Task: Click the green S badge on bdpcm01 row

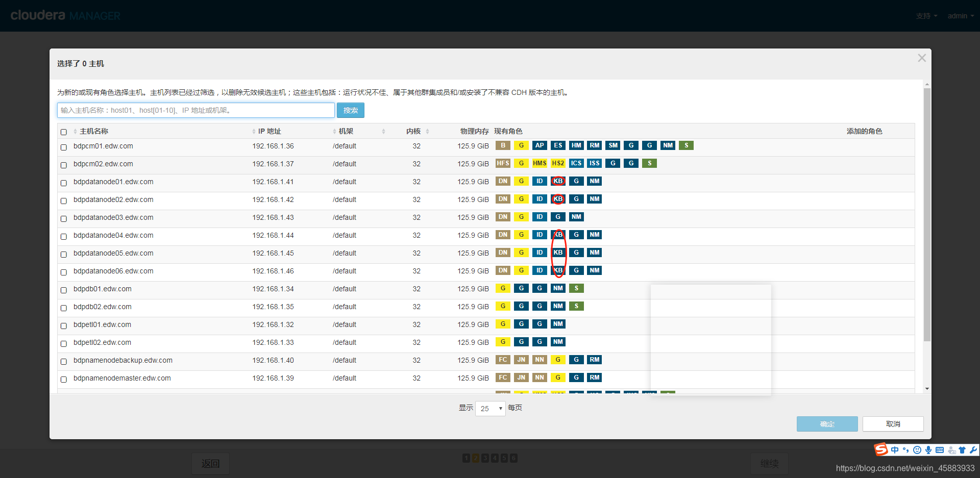Action: [686, 145]
